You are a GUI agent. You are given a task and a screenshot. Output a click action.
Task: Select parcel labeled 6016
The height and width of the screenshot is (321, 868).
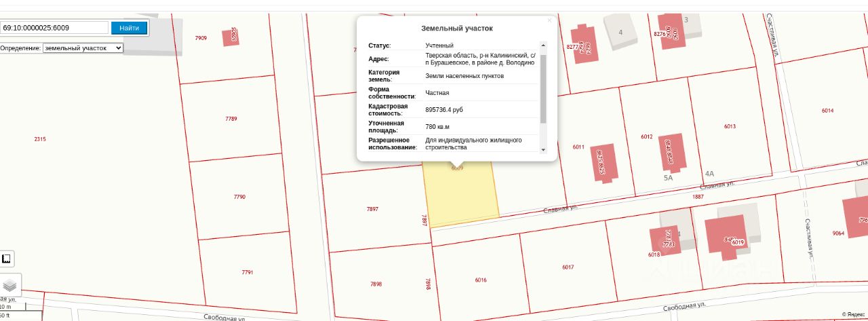481,280
